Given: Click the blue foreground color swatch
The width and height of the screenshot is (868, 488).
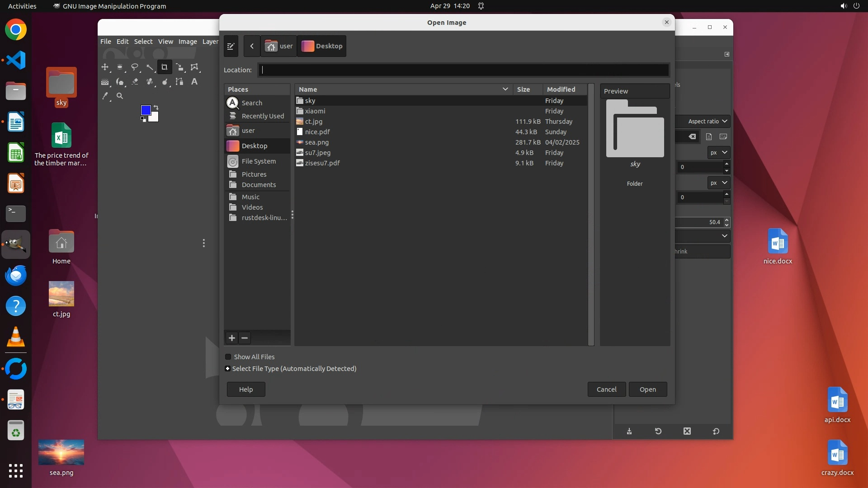Looking at the screenshot, I should click(146, 110).
